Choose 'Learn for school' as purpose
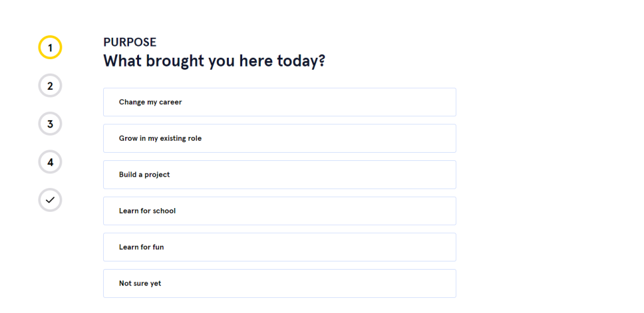Viewport: 644px width, 313px height. 280,211
